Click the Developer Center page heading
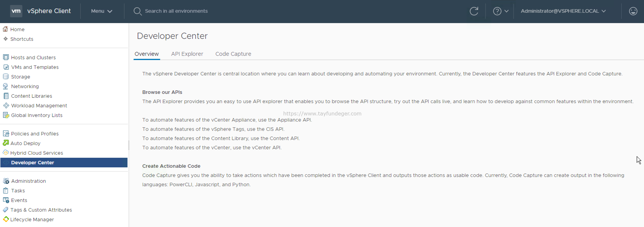The width and height of the screenshot is (644, 227). (172, 36)
